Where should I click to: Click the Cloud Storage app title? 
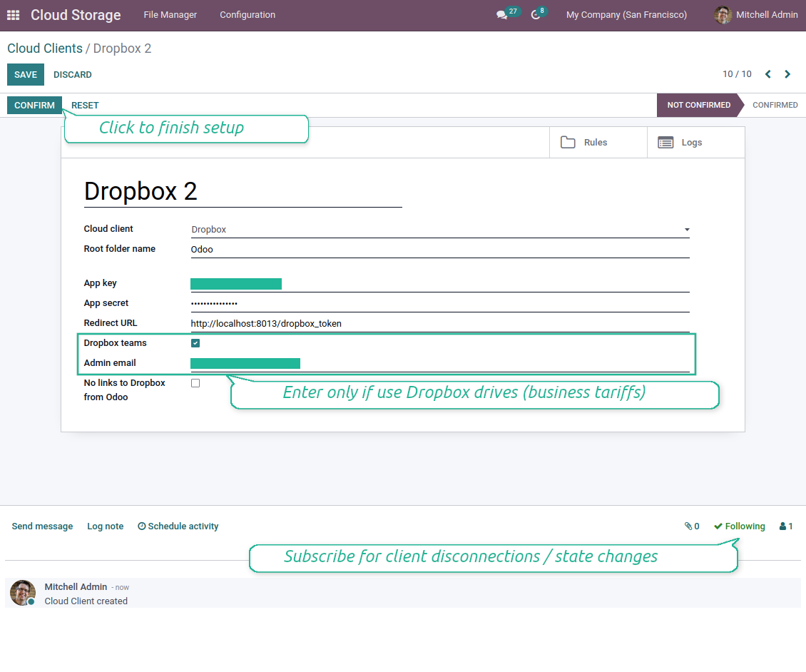[x=76, y=15]
